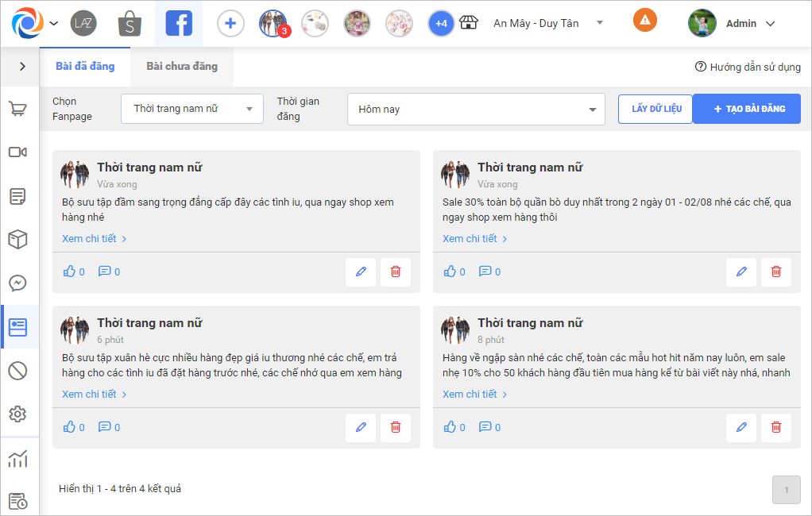Open the document list sidebar icon

coord(18,196)
